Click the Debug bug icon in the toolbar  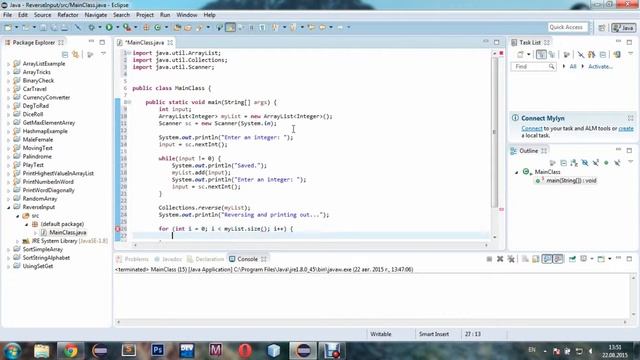91,27
